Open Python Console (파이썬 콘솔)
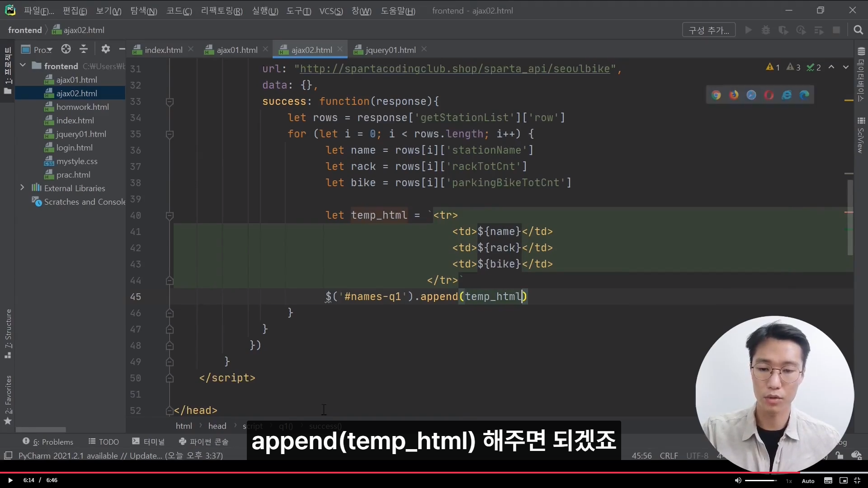Viewport: 868px width, 488px height. (204, 441)
